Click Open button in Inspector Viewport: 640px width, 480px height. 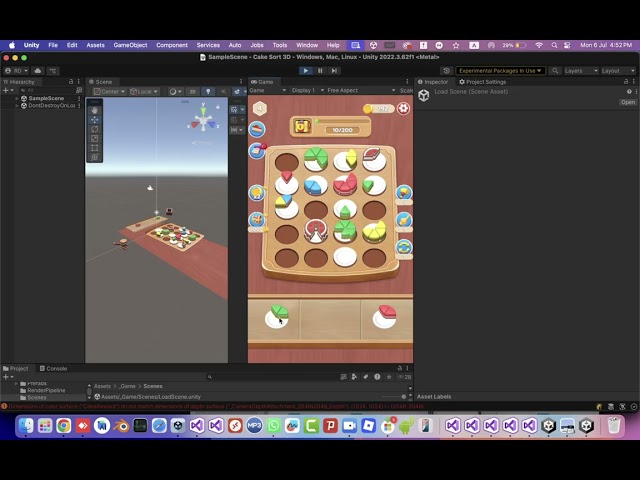click(x=628, y=102)
